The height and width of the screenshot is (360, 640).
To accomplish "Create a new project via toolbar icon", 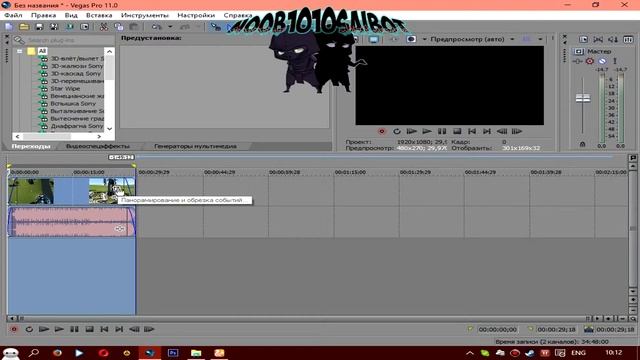I will pyautogui.click(x=9, y=27).
